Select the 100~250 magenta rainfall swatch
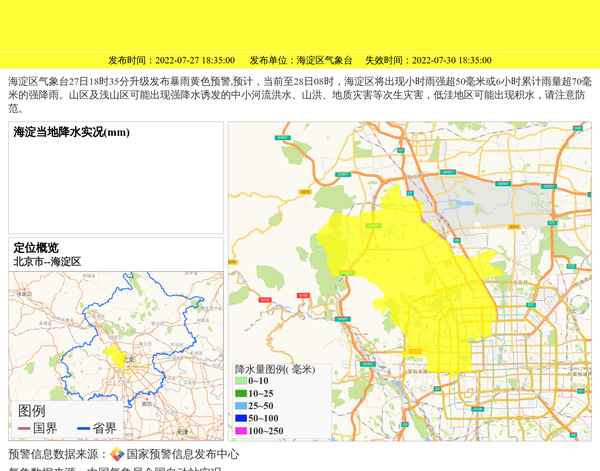Screen dimensions: 600x471 tap(240, 431)
